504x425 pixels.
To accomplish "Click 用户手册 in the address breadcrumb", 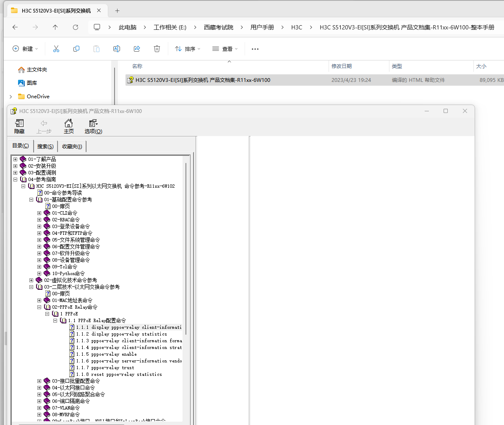I will [x=262, y=27].
